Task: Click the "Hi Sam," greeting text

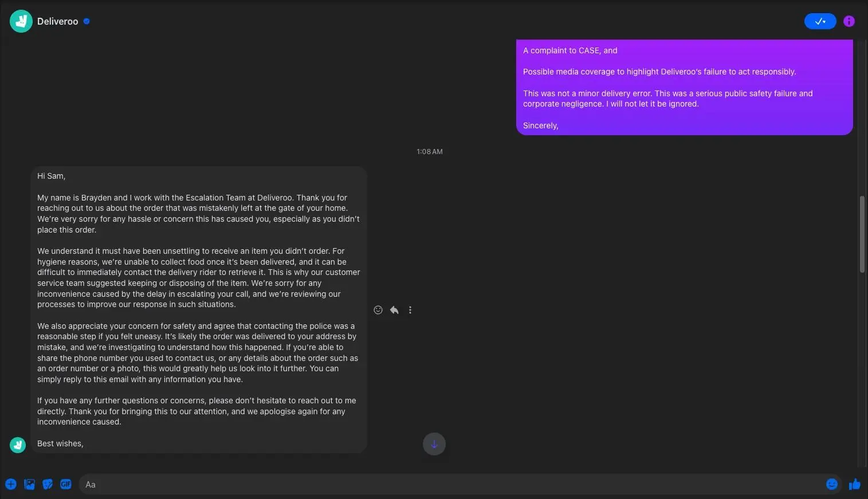Action: pos(51,176)
